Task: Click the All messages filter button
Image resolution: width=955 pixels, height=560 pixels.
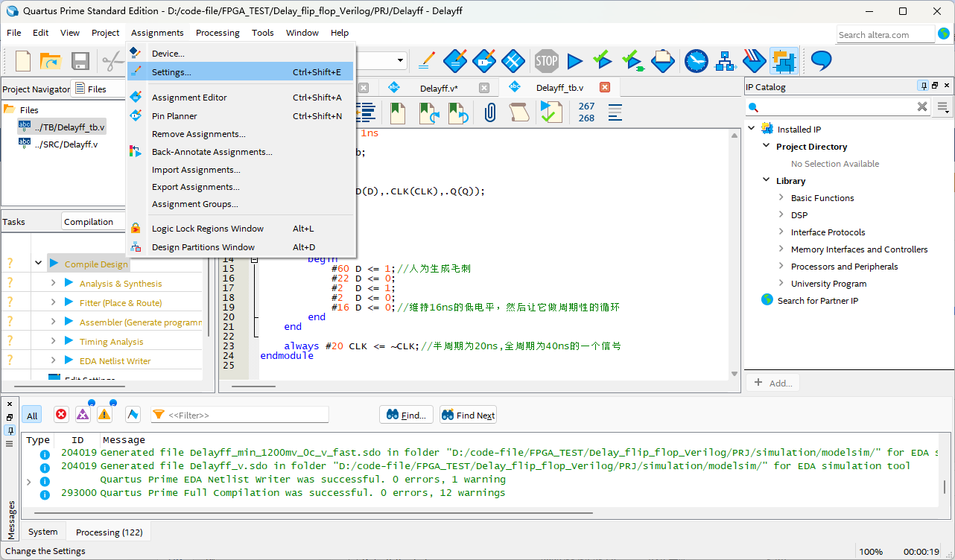Action: click(32, 416)
